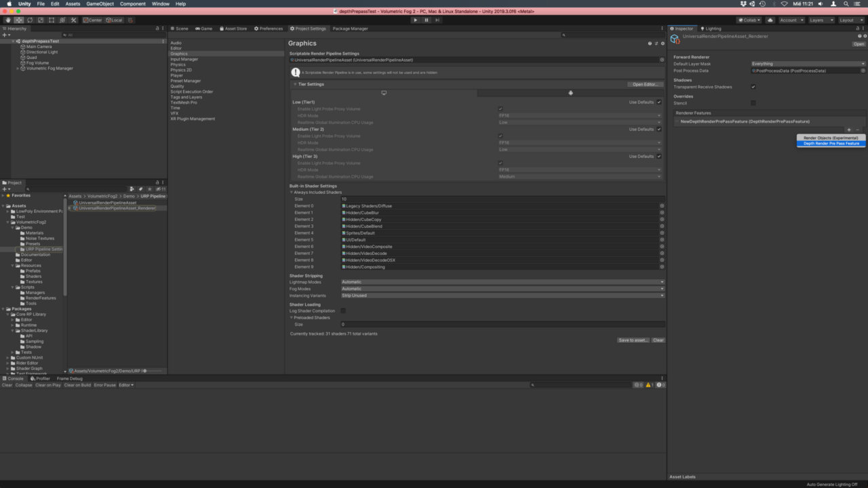Open the Lightmap Modes dropdown
The width and height of the screenshot is (868, 488).
[502, 282]
